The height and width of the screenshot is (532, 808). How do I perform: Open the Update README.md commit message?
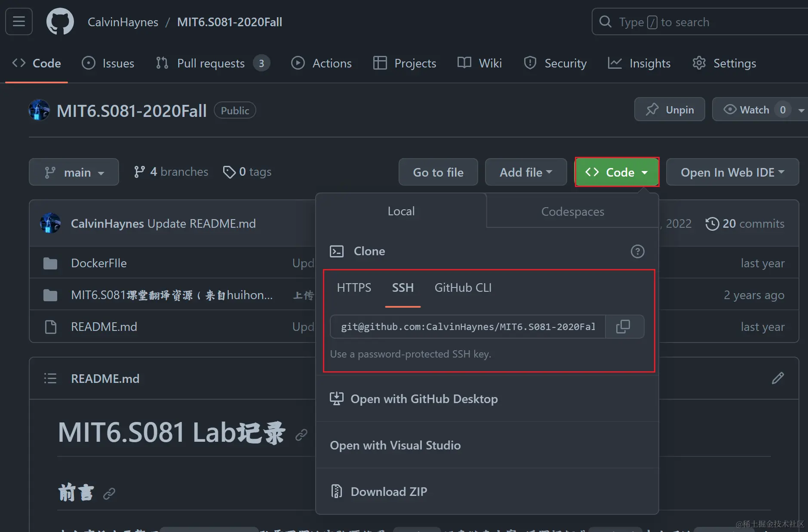point(202,223)
